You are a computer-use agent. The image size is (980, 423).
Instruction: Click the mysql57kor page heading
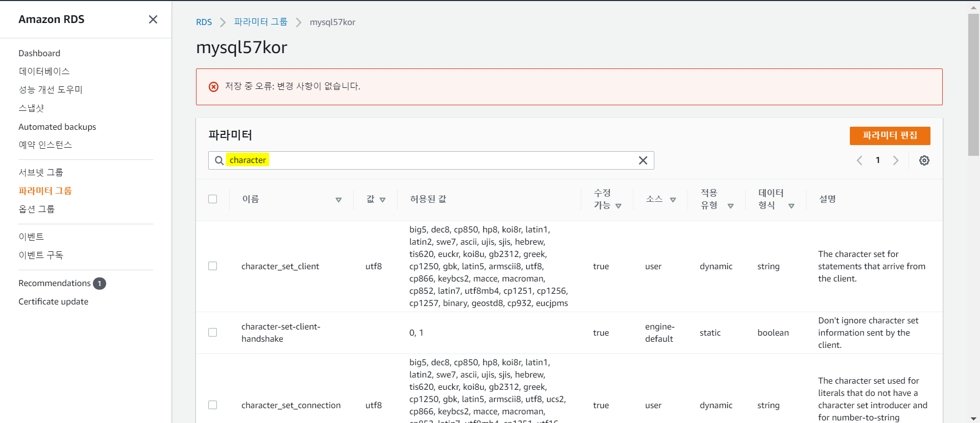(x=241, y=48)
